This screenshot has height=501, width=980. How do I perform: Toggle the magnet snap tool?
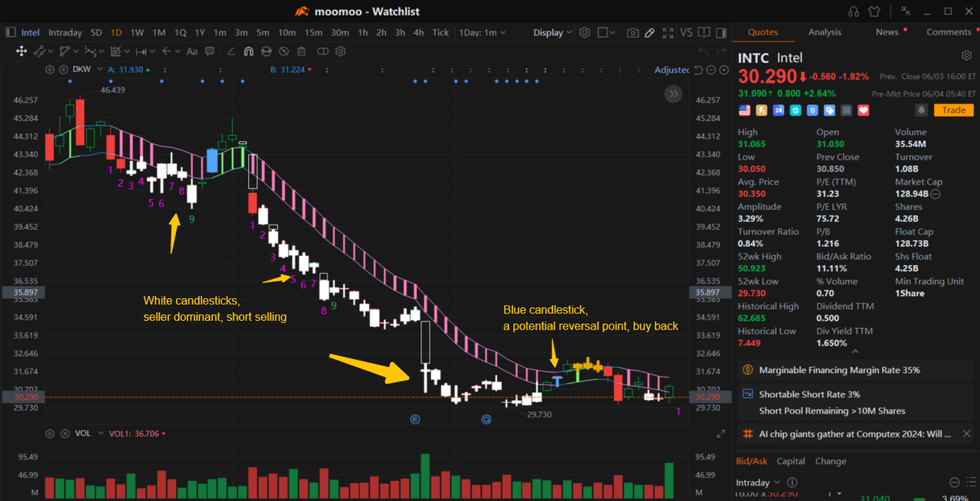248,51
